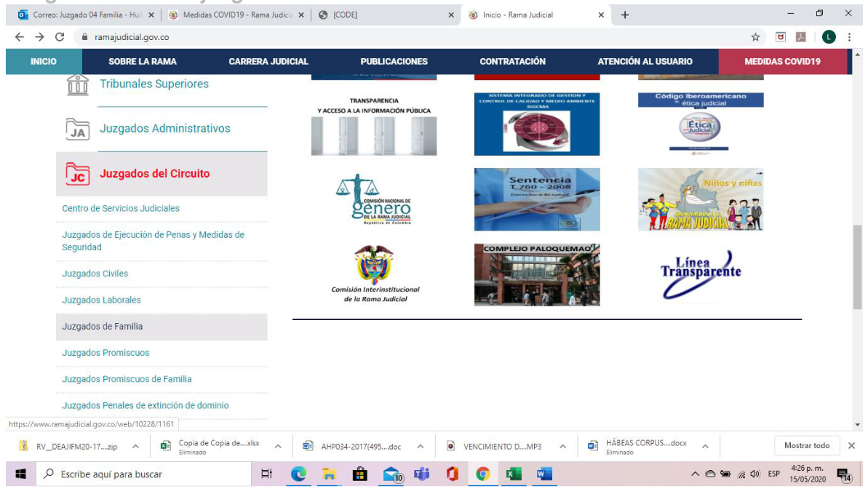Click the JA folder icon
The width and height of the screenshot is (868, 494).
(78, 129)
